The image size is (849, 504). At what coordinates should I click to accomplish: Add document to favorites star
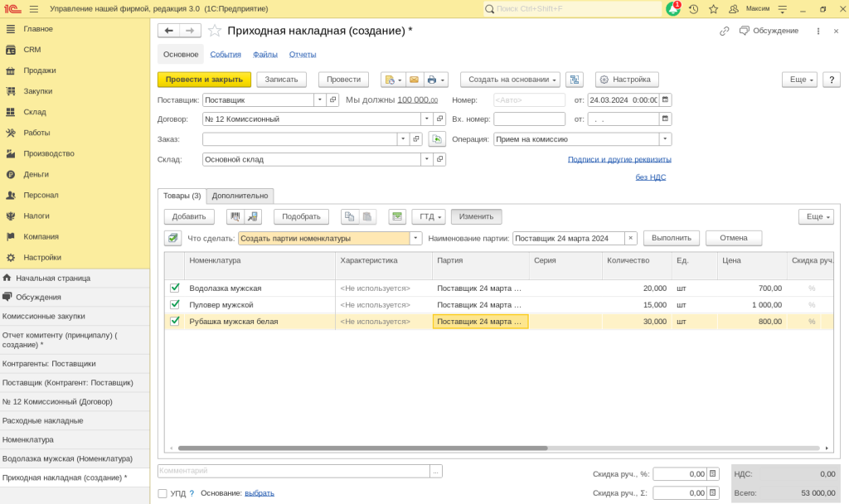(x=215, y=31)
